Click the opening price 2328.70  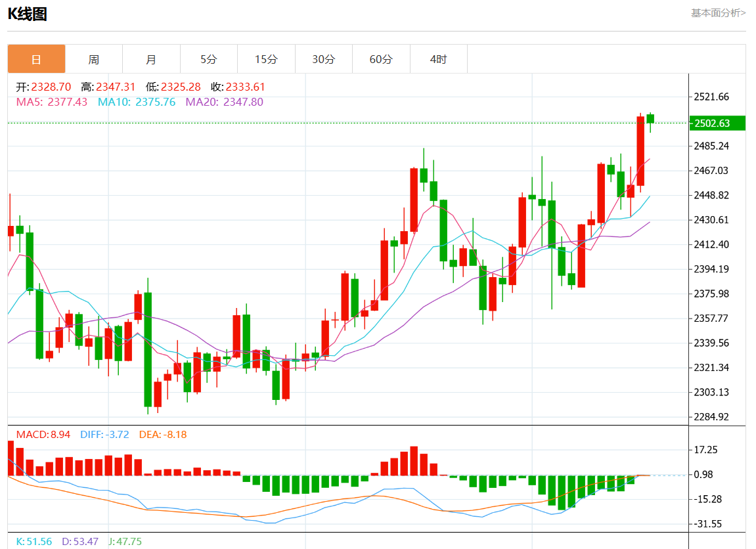[51, 87]
